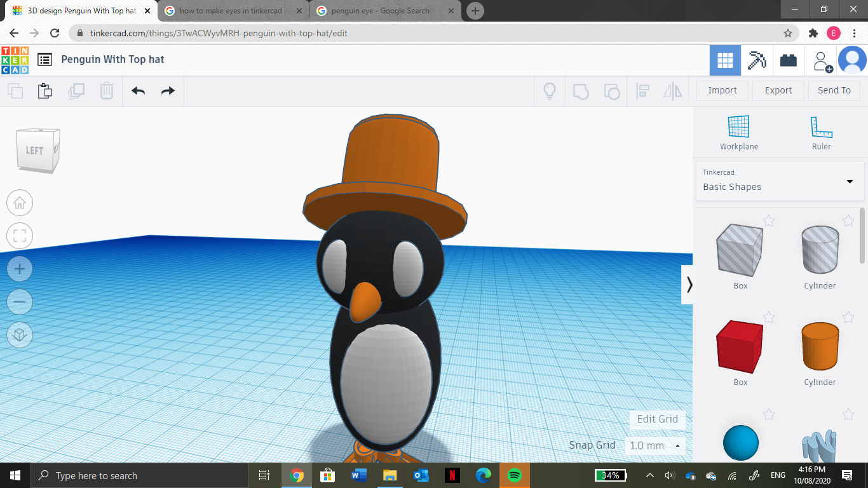Open Chrome extensions puzzle icon

(813, 33)
